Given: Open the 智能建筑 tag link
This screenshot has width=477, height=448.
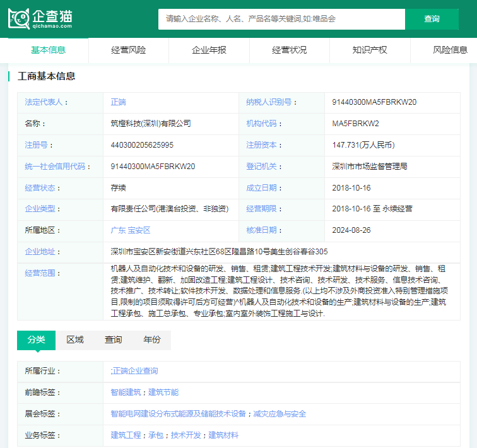Looking at the screenshot, I should (x=126, y=392).
